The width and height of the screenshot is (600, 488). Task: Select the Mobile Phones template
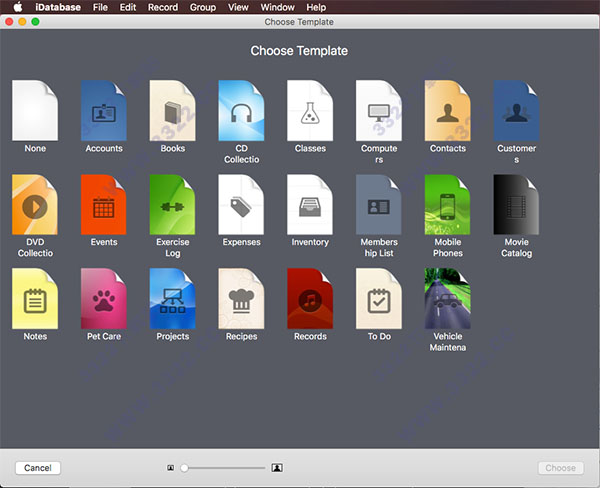[x=447, y=204]
